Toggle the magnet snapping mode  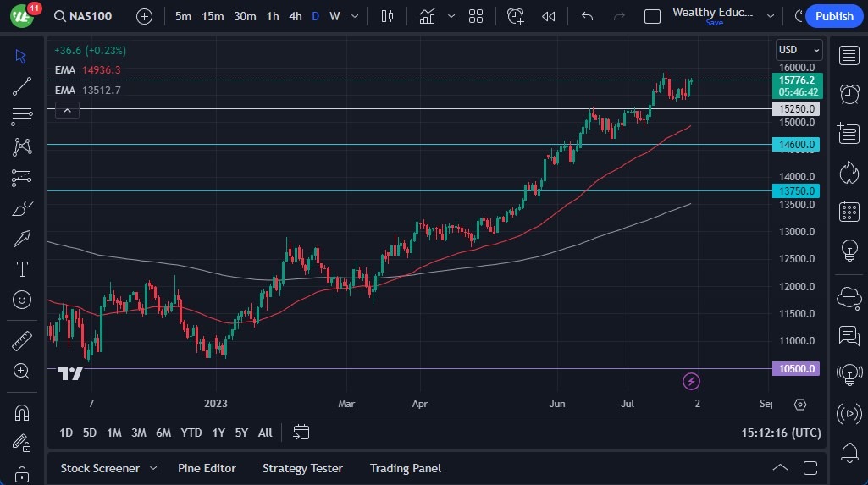(22, 413)
